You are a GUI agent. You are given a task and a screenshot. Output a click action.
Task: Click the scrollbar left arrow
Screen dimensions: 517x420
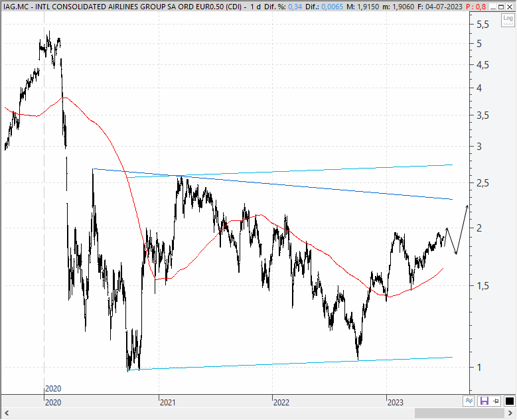tap(6, 413)
